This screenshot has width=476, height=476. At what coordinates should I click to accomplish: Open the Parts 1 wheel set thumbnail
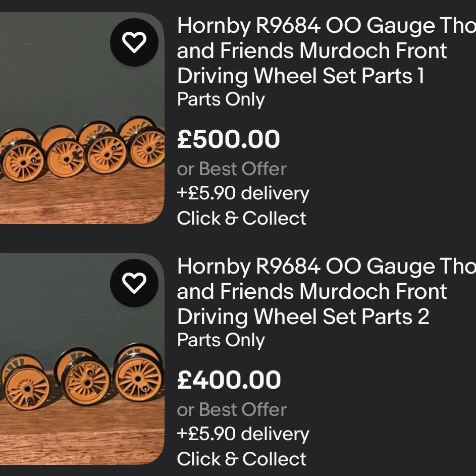coord(82,118)
